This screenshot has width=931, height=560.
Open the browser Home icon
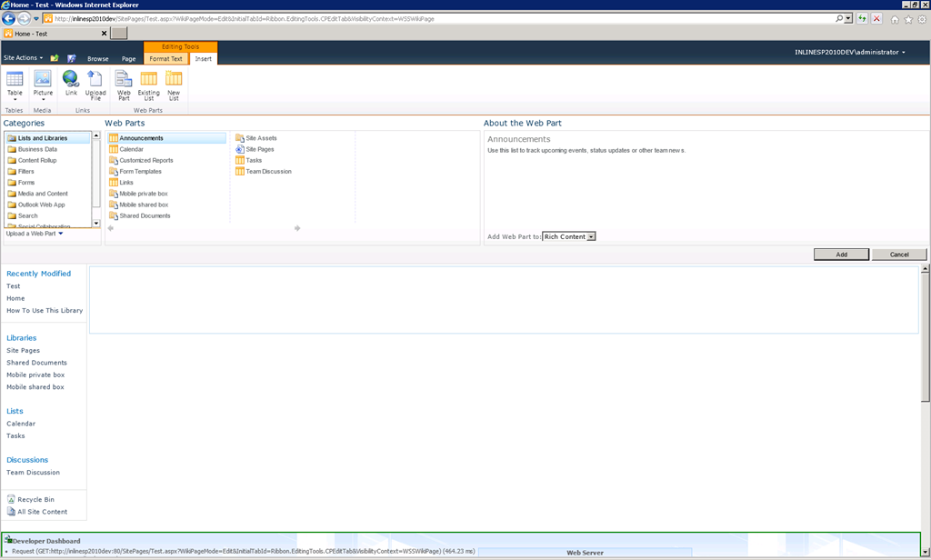pyautogui.click(x=895, y=19)
